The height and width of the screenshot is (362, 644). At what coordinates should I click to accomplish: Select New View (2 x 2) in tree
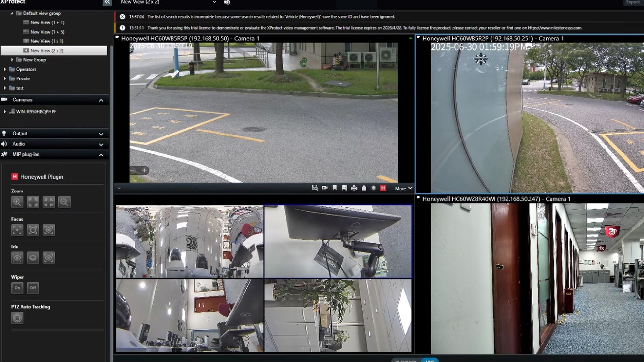(x=54, y=51)
